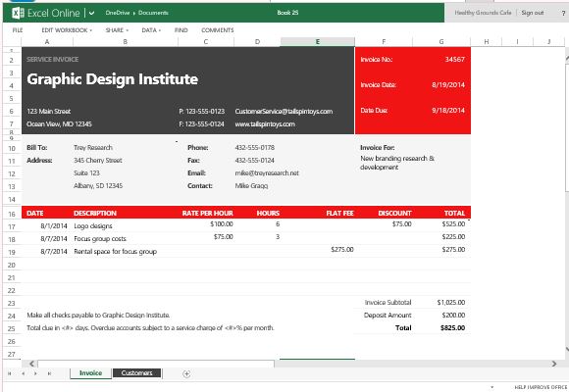This screenshot has width=569, height=392.
Task: Select the $200.00 deposit amount cell
Action: pyautogui.click(x=453, y=316)
